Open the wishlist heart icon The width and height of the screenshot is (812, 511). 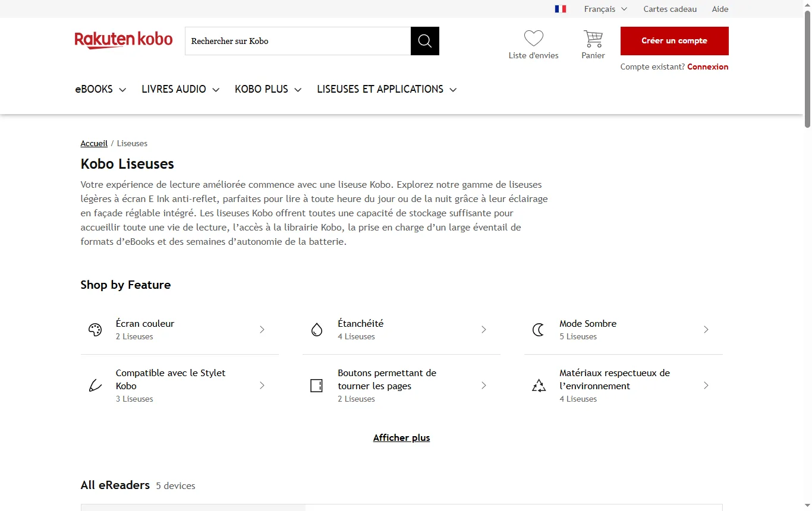534,39
